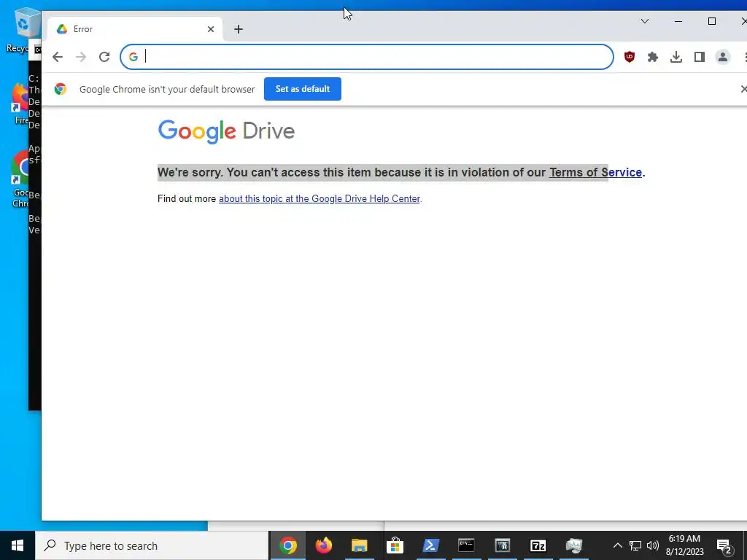Select the Error tab
Viewport: 747px width, 560px height.
point(135,29)
